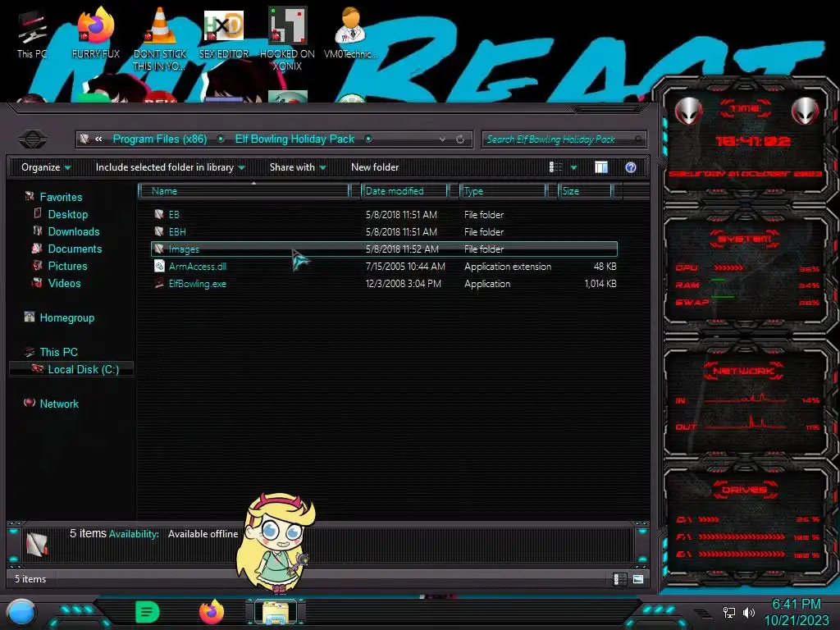The image size is (840, 630).
Task: Sort by the Size column header
Action: [586, 190]
